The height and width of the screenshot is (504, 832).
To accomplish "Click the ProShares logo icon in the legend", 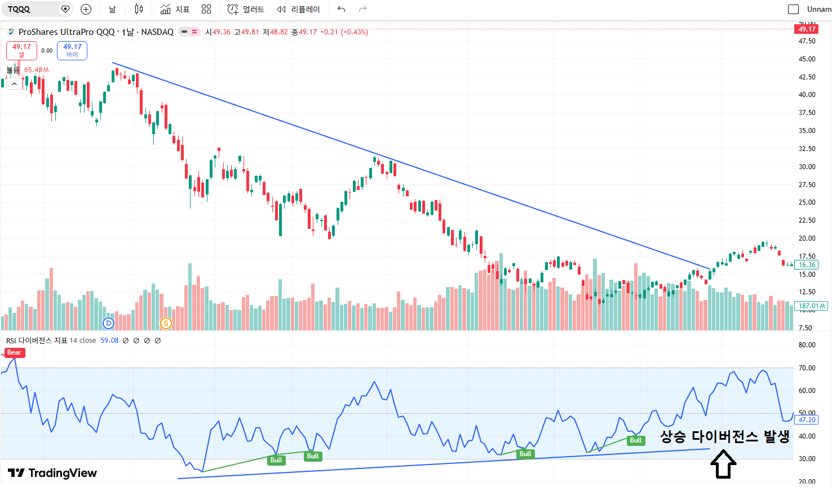I will pyautogui.click(x=11, y=32).
